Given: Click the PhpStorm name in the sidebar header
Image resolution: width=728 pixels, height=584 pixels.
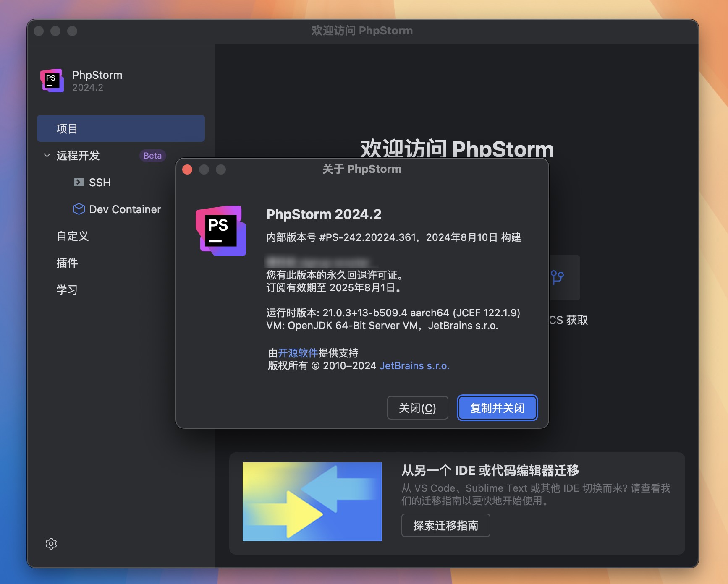Looking at the screenshot, I should [97, 75].
